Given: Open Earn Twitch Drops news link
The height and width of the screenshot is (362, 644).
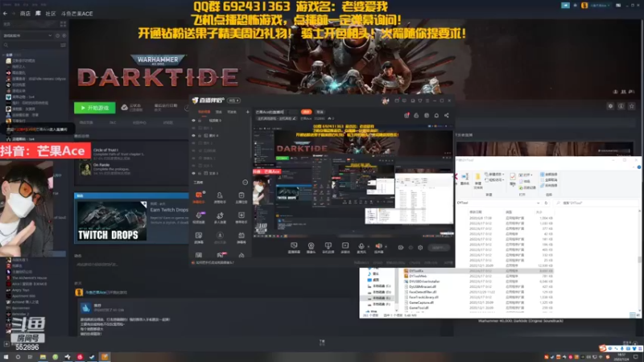Looking at the screenshot, I should pyautogui.click(x=169, y=210).
